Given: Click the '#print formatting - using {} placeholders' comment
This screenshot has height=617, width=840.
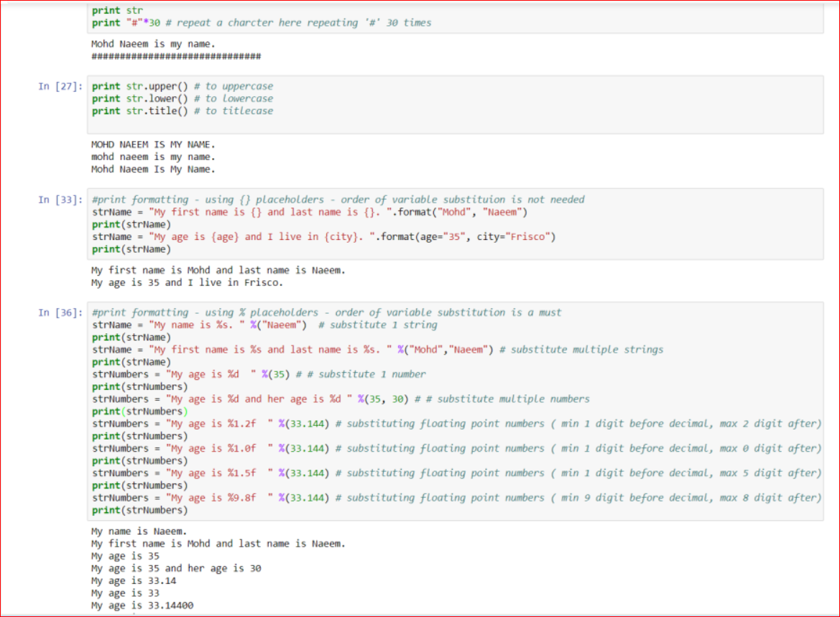Looking at the screenshot, I should [x=338, y=200].
